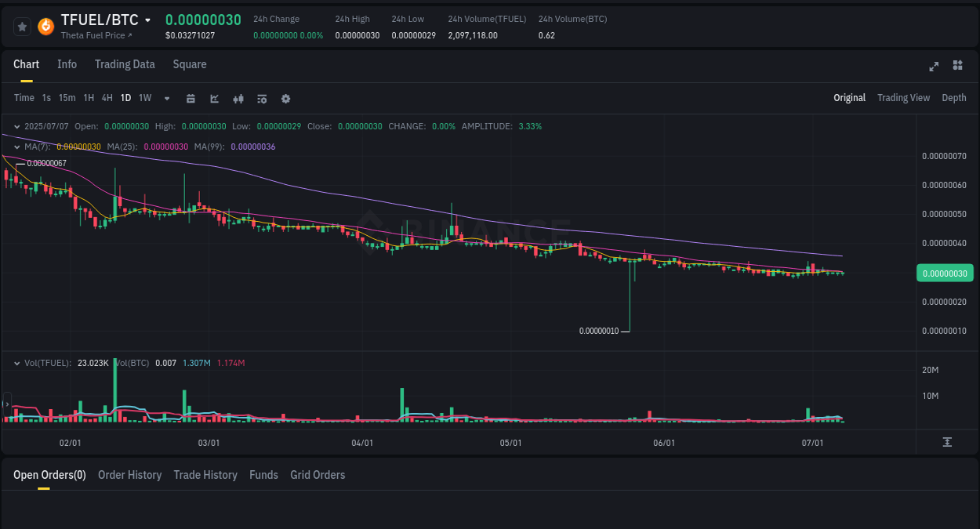Open additional timeframe options dropdown

(x=166, y=98)
